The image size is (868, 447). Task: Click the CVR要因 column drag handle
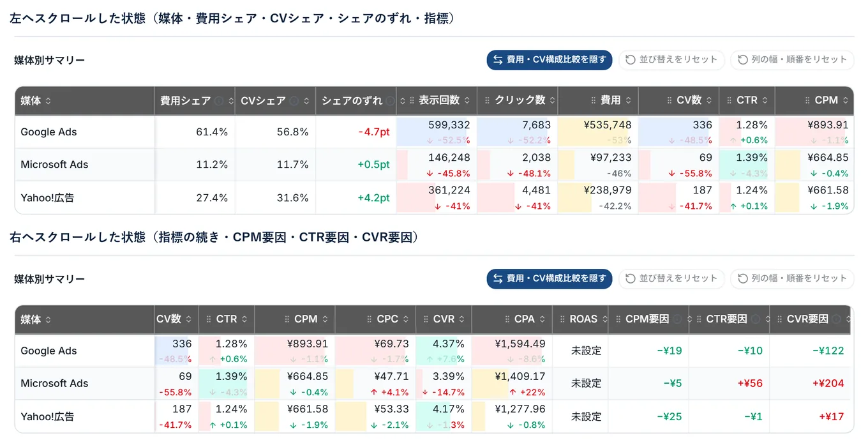[781, 319]
